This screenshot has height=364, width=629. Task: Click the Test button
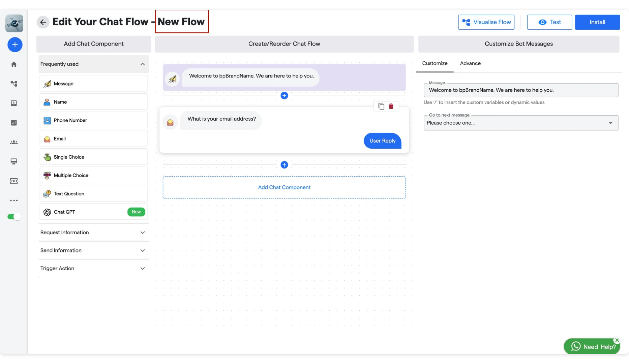(x=549, y=22)
